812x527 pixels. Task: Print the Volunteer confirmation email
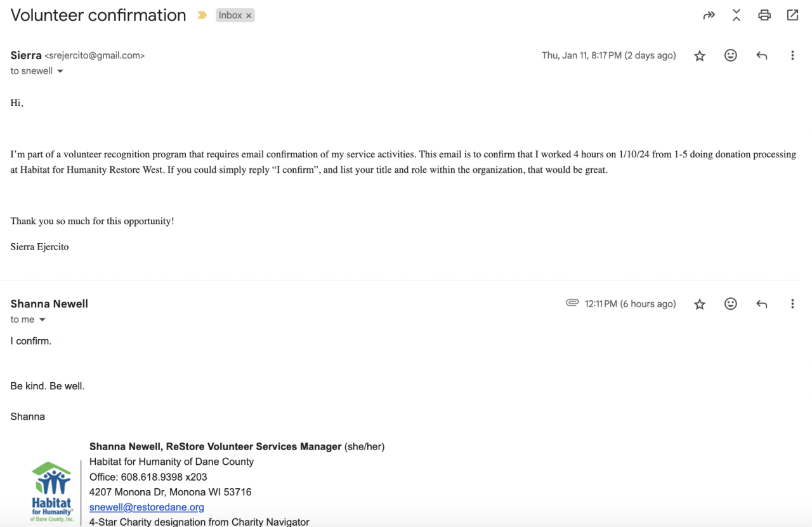pos(764,15)
